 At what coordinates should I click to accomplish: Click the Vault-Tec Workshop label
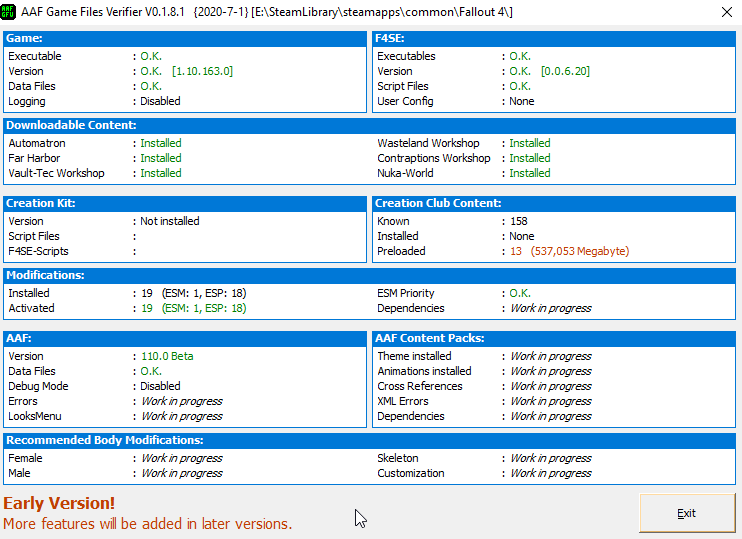pyautogui.click(x=56, y=173)
